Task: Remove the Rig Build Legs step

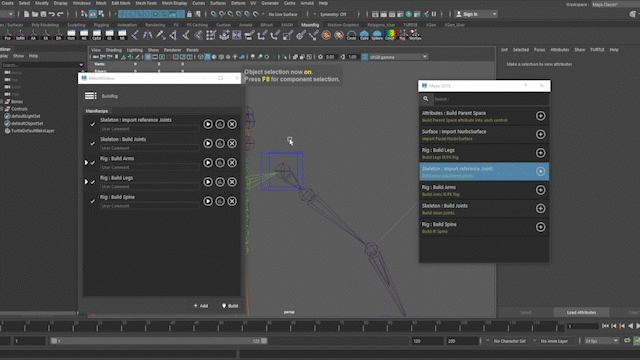Action: click(x=232, y=182)
